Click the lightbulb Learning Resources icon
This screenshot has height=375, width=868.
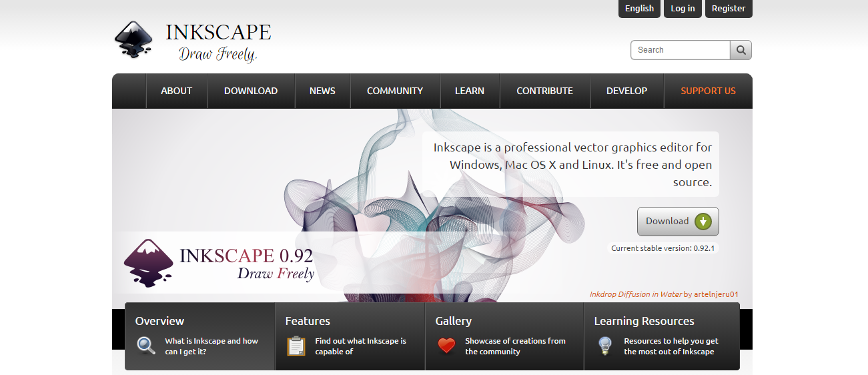tap(604, 346)
